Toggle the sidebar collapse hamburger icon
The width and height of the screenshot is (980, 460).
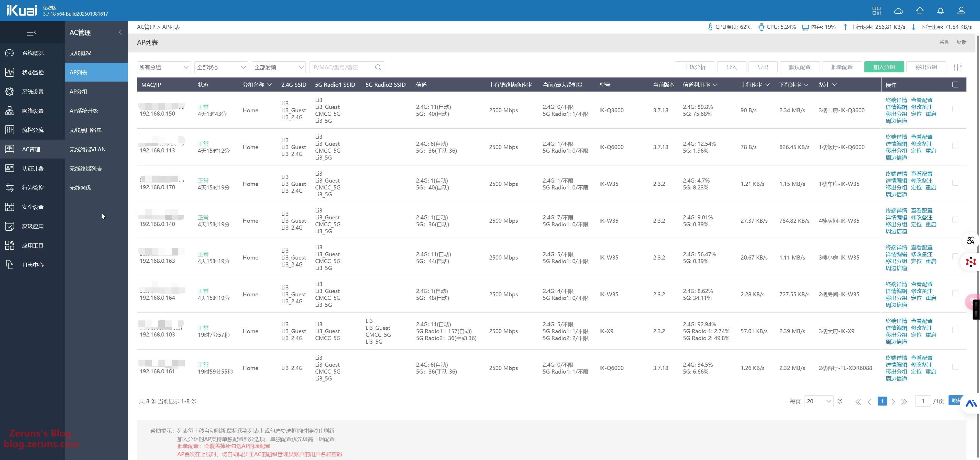pyautogui.click(x=31, y=32)
